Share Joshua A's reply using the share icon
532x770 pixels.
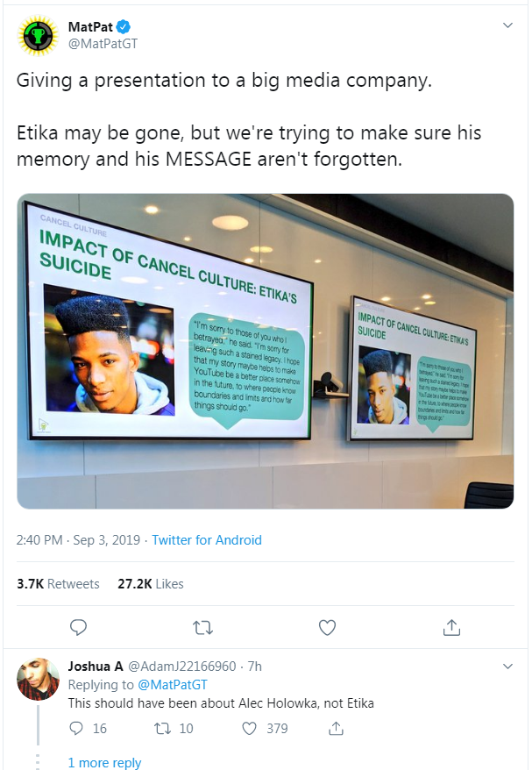[336, 728]
